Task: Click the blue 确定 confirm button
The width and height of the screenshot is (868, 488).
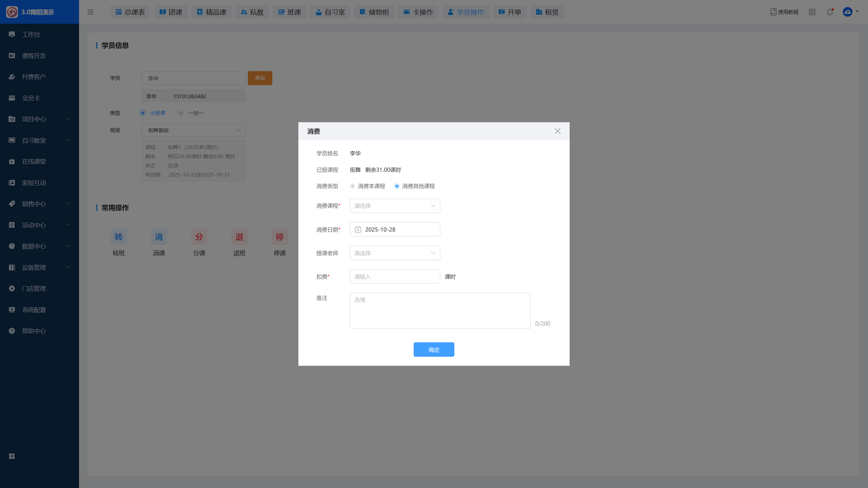Action: point(434,350)
